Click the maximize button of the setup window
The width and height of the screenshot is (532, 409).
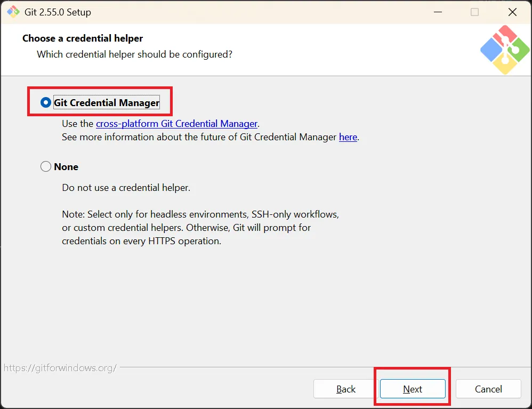(x=474, y=12)
